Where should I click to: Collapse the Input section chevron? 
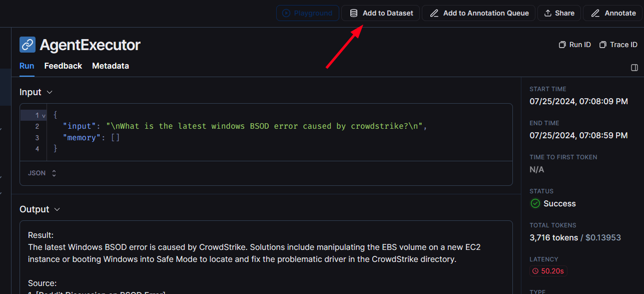pyautogui.click(x=50, y=92)
